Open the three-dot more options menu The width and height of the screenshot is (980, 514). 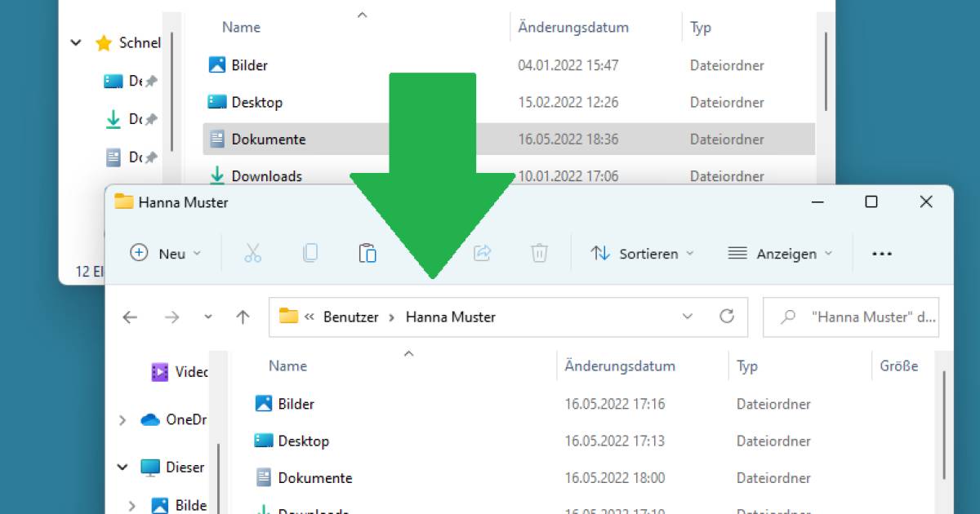(x=882, y=254)
